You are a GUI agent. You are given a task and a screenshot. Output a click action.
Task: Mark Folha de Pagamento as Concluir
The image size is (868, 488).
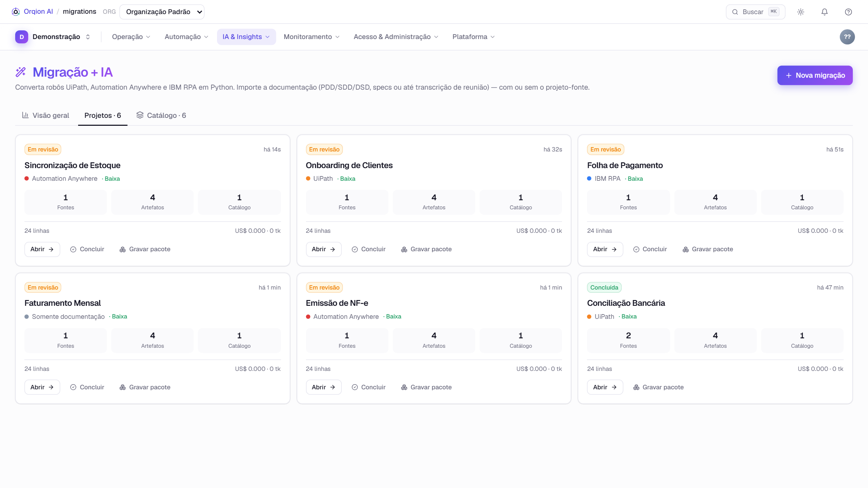click(650, 249)
